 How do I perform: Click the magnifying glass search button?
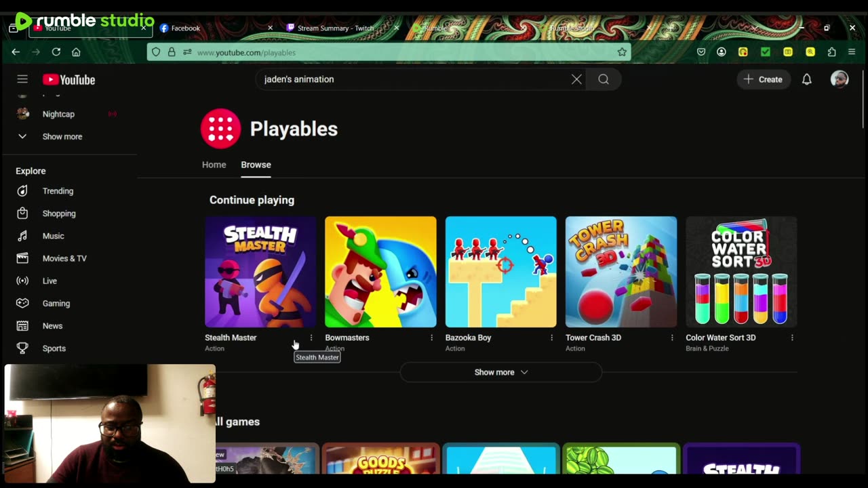(604, 79)
